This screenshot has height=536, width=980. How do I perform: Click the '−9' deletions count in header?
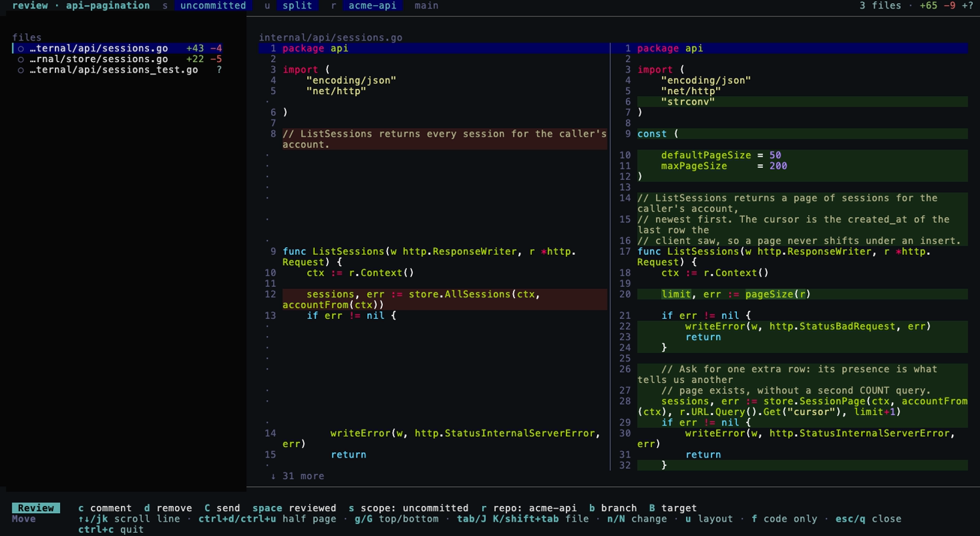coord(949,6)
